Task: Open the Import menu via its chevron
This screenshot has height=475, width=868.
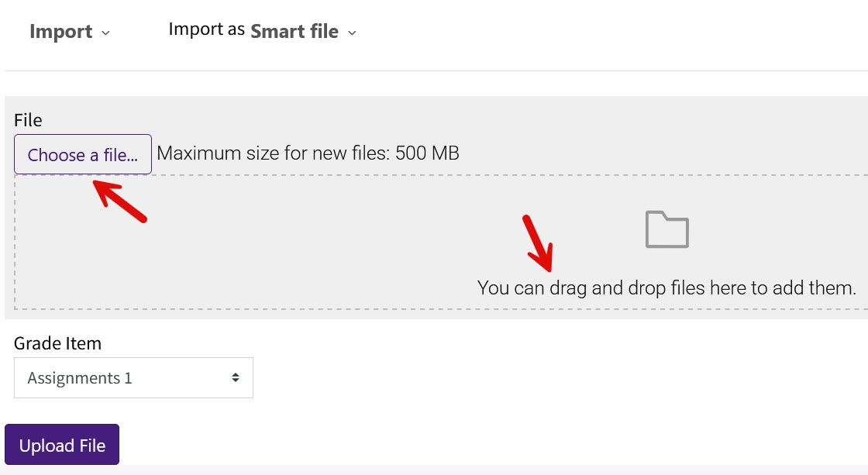Action: click(x=106, y=33)
